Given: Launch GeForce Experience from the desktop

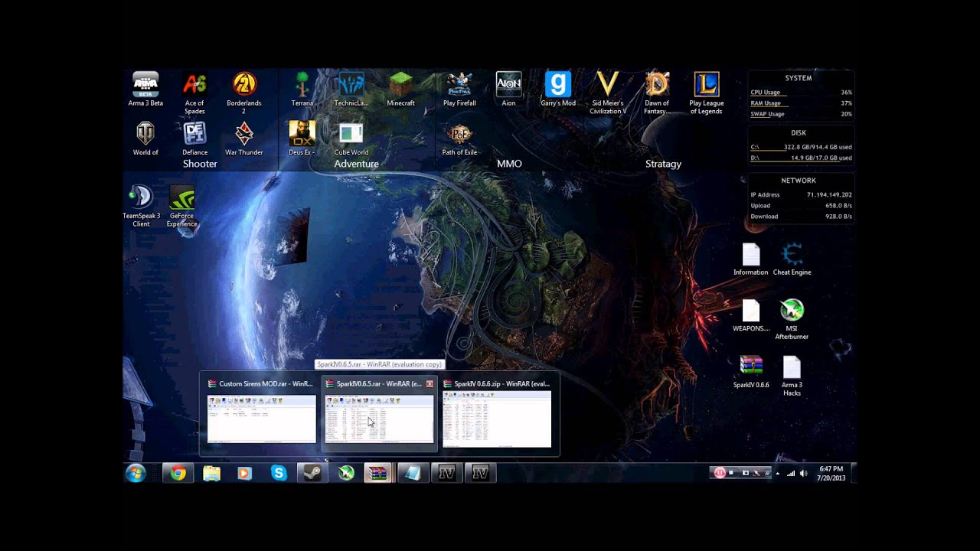Looking at the screenshot, I should click(182, 206).
